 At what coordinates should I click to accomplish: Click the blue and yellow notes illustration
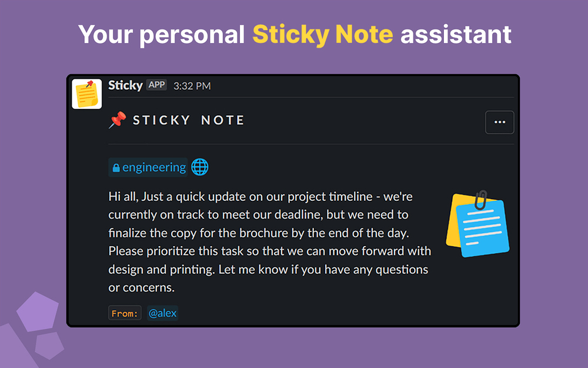[477, 224]
